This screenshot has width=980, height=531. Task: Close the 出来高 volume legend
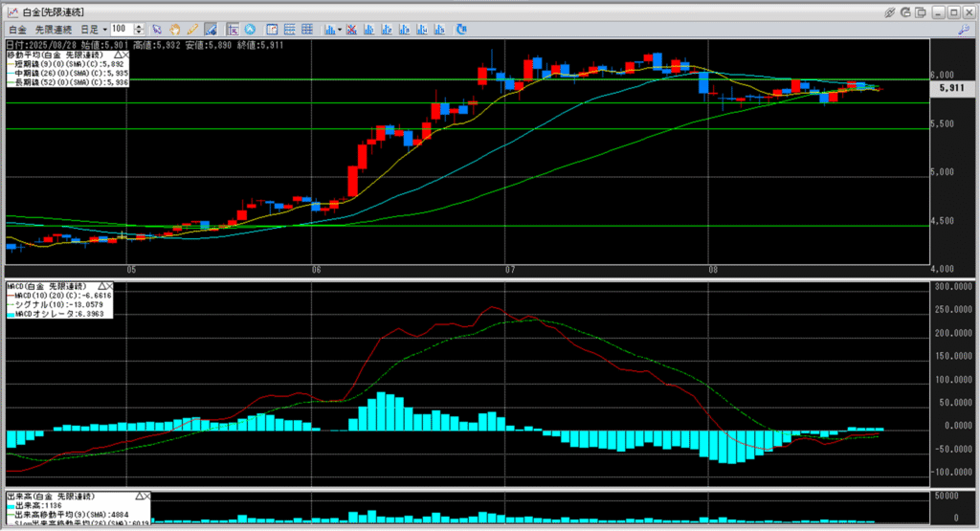click(x=146, y=497)
